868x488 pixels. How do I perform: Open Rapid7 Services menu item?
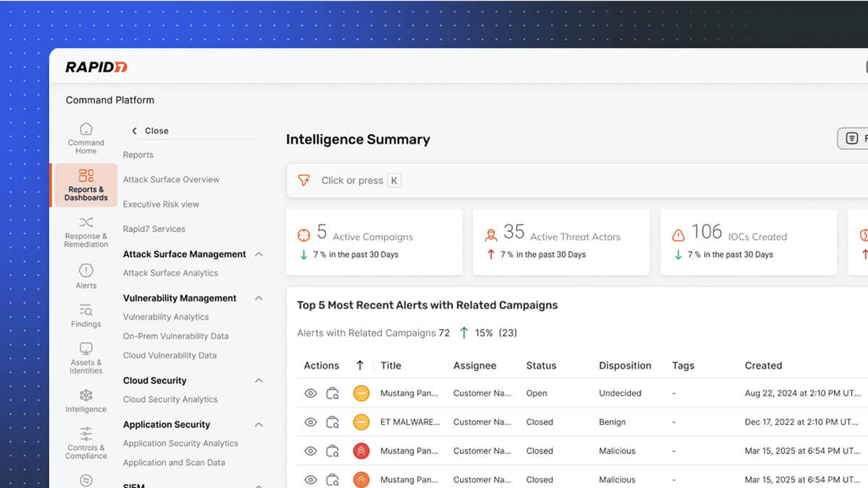click(x=154, y=229)
